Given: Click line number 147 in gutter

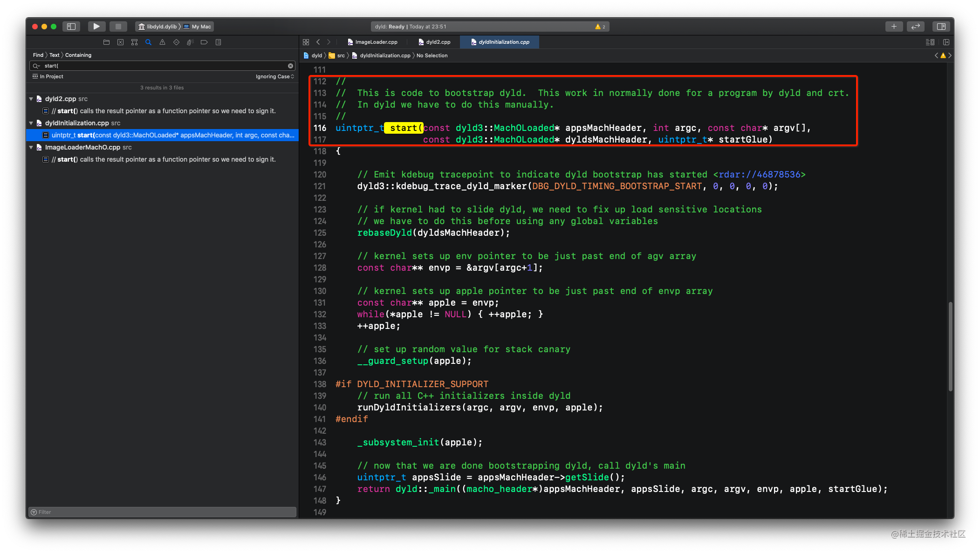Looking at the screenshot, I should (320, 489).
